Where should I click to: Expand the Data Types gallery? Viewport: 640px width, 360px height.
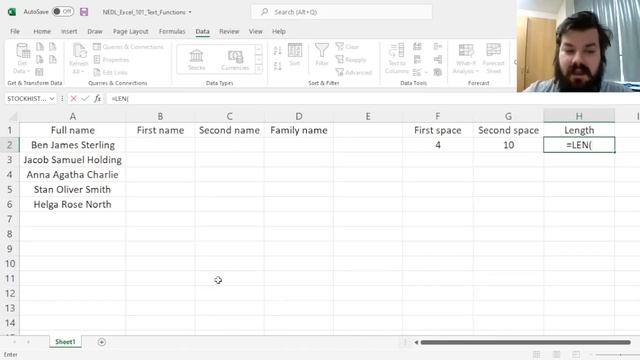[x=259, y=69]
